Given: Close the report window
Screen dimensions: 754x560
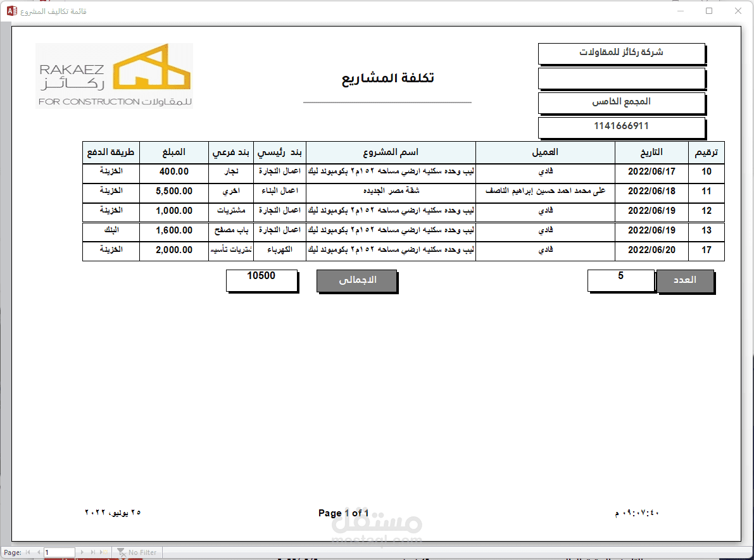Looking at the screenshot, I should [x=738, y=11].
